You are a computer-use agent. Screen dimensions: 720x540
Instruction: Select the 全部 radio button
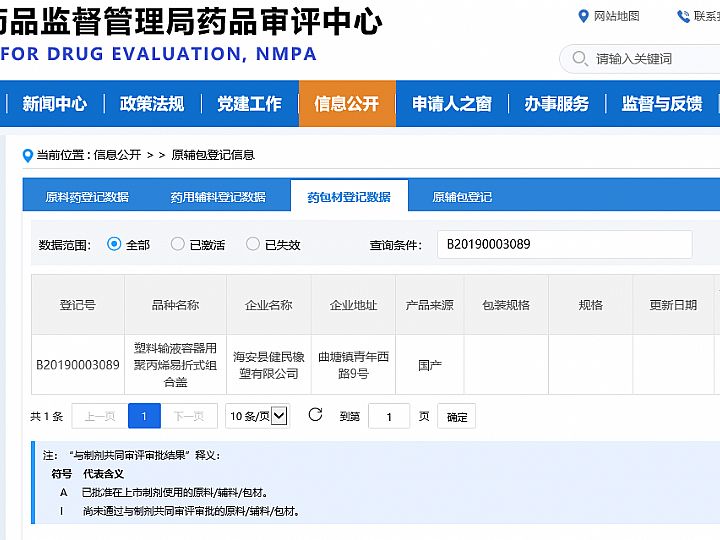pos(114,244)
